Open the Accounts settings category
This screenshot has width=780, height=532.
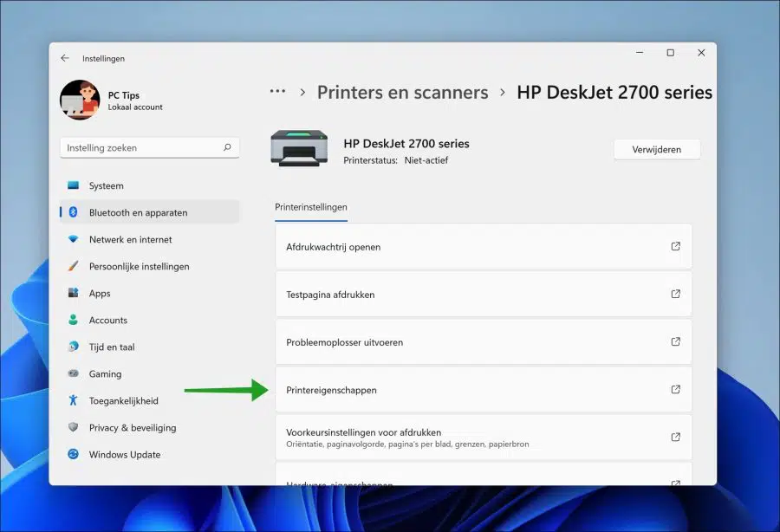tap(149, 320)
